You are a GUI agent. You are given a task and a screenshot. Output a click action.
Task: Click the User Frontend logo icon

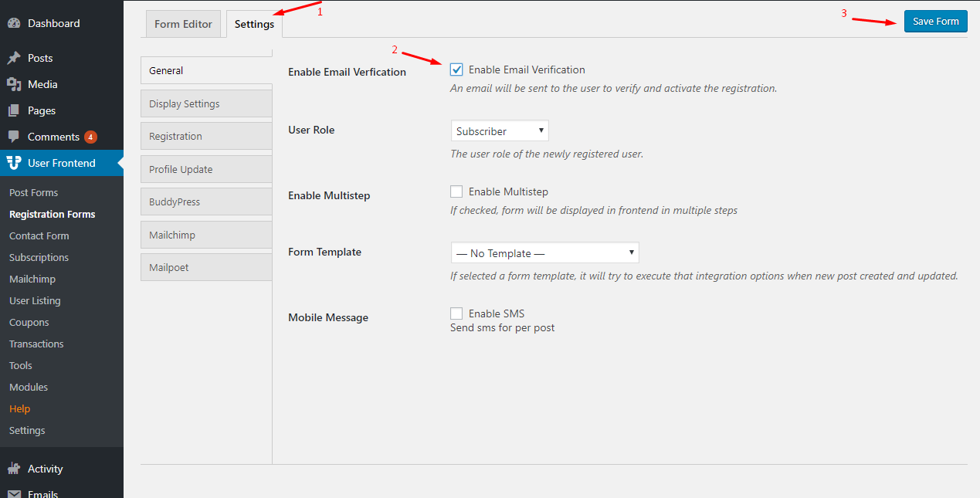[x=14, y=163]
